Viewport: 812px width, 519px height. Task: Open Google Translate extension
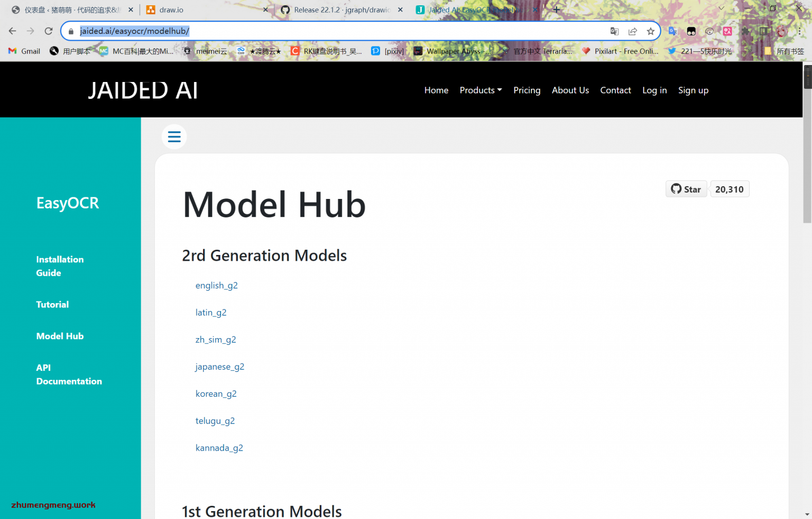(673, 31)
